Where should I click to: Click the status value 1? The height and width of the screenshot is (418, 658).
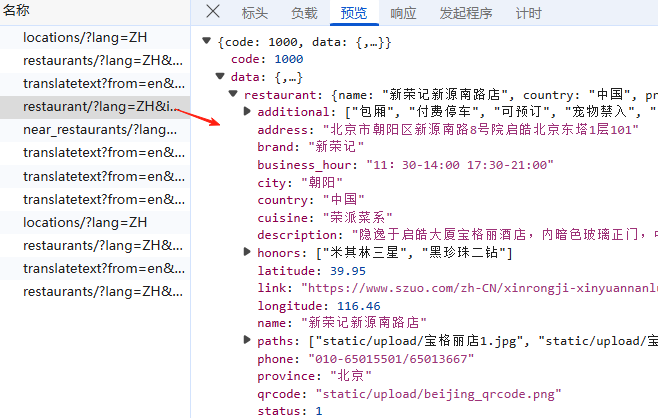pos(319,411)
